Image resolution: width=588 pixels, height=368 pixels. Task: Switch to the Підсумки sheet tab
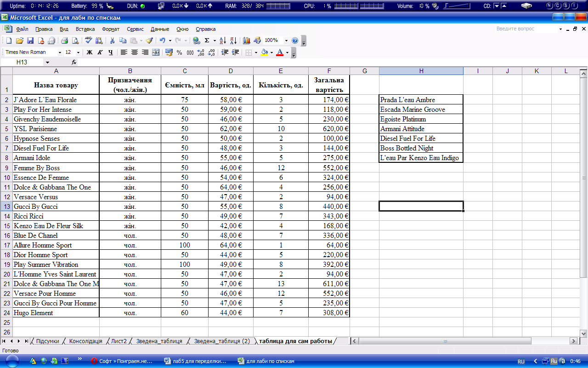point(47,341)
